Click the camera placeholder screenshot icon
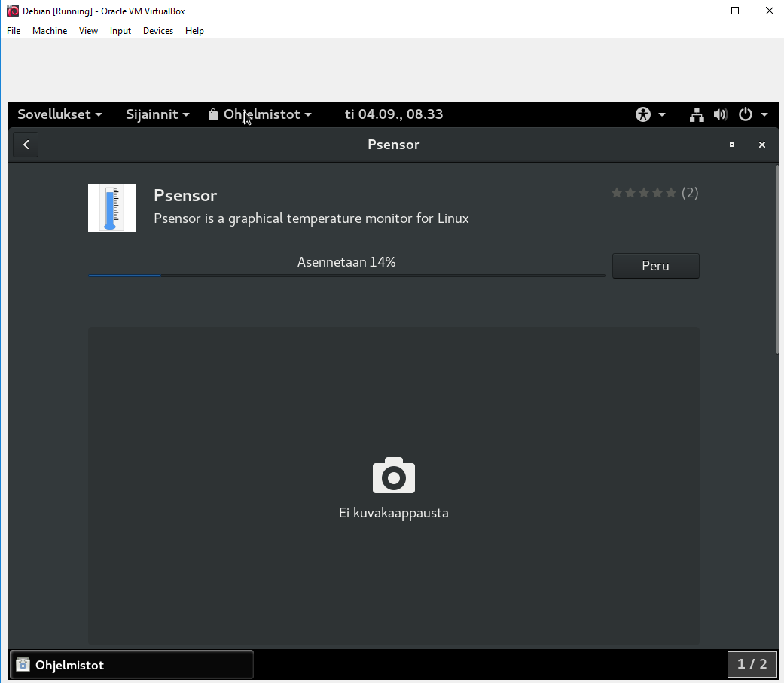 click(394, 475)
